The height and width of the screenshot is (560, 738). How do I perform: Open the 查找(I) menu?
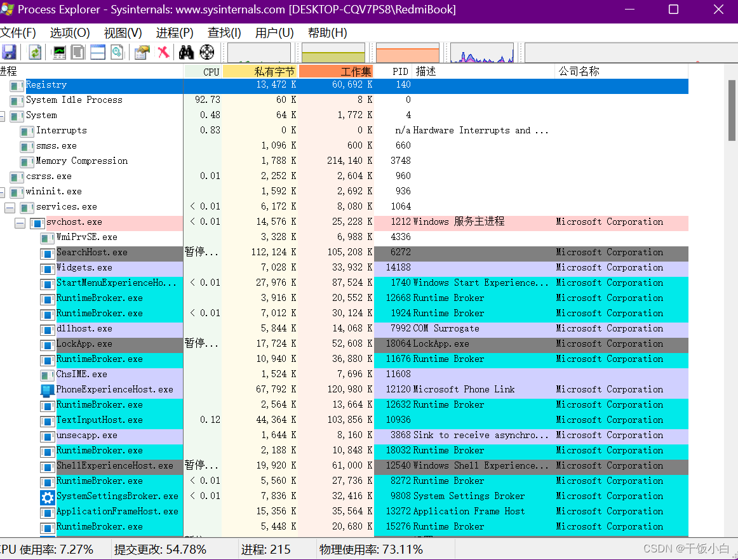coord(224,33)
